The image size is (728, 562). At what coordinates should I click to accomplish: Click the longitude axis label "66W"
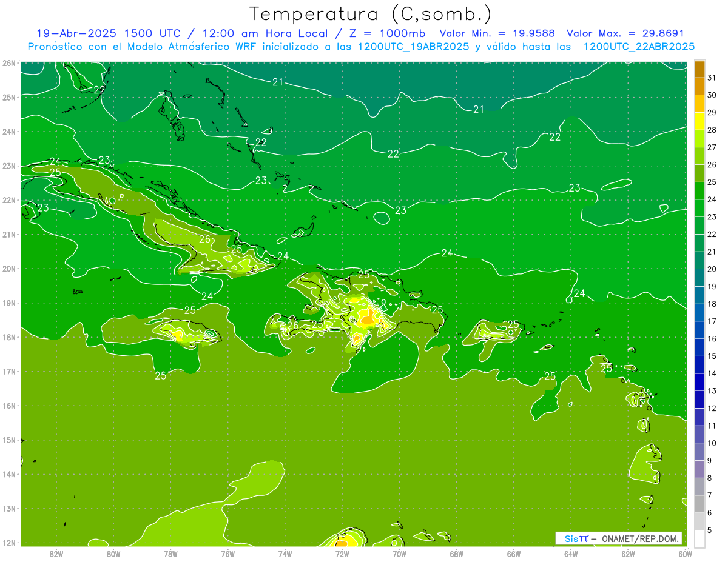[513, 554]
